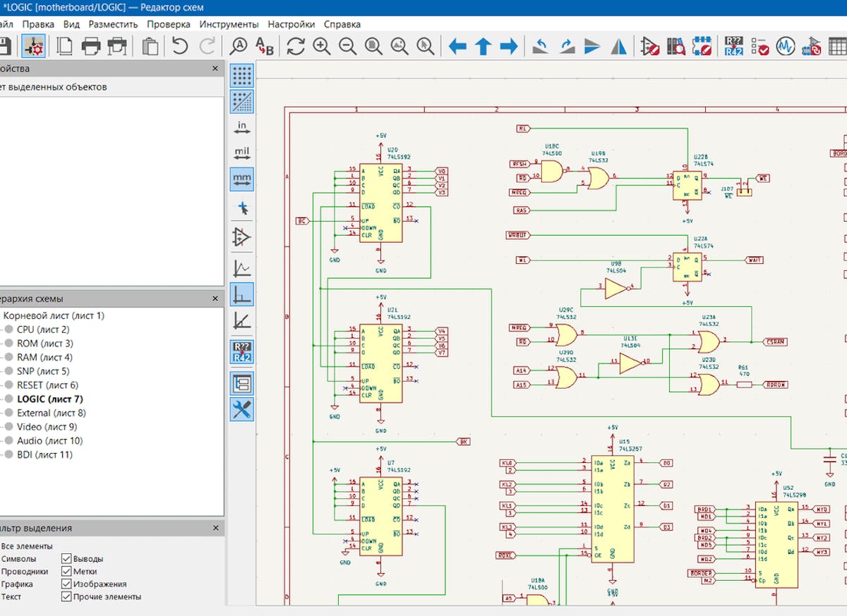Uncheck the Метки checkbox
The width and height of the screenshot is (847, 616).
pos(66,572)
